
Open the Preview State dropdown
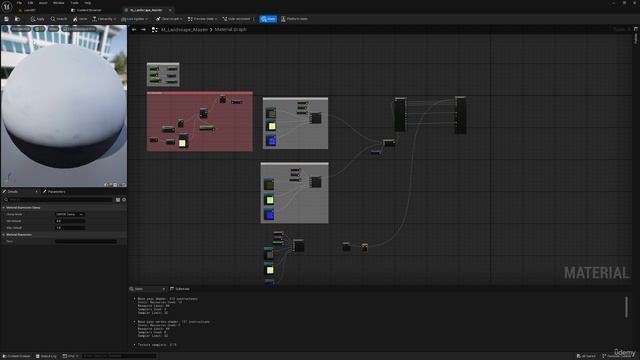202,19
